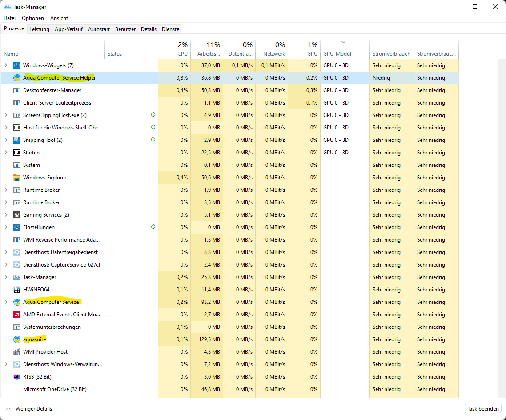
Task: Click the ScreenClippingHost.exe icon
Action: [17, 115]
